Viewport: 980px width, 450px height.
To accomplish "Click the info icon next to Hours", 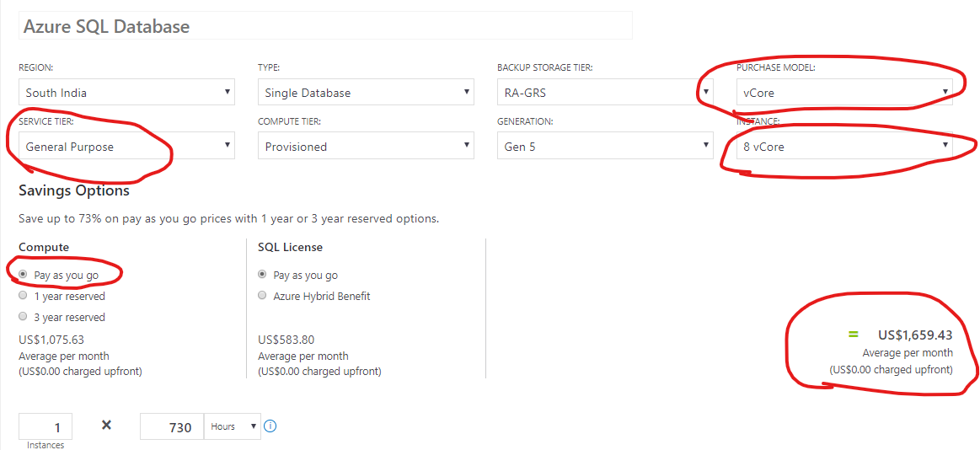I will click(x=270, y=426).
